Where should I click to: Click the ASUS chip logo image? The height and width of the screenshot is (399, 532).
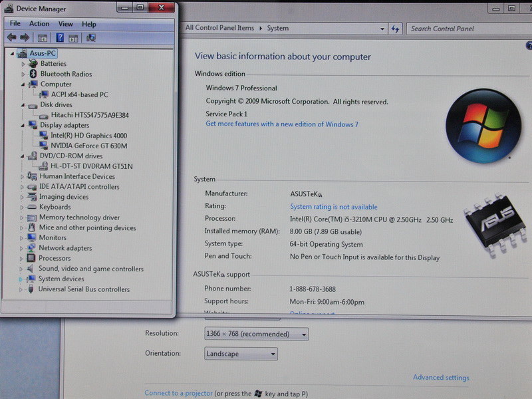(496, 224)
